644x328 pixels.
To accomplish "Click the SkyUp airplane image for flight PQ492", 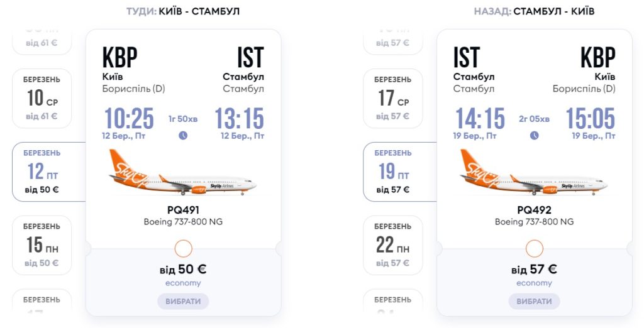I will (x=534, y=173).
